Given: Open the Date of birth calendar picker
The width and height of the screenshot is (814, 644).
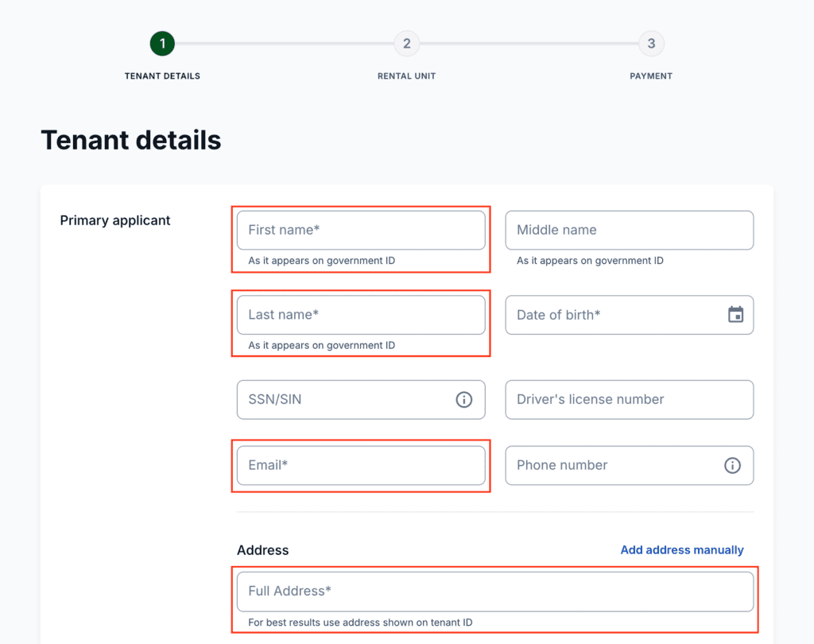Looking at the screenshot, I should (735, 315).
